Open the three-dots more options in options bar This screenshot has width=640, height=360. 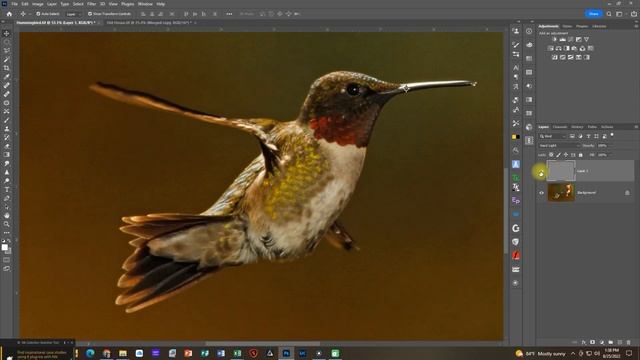pyautogui.click(x=229, y=14)
